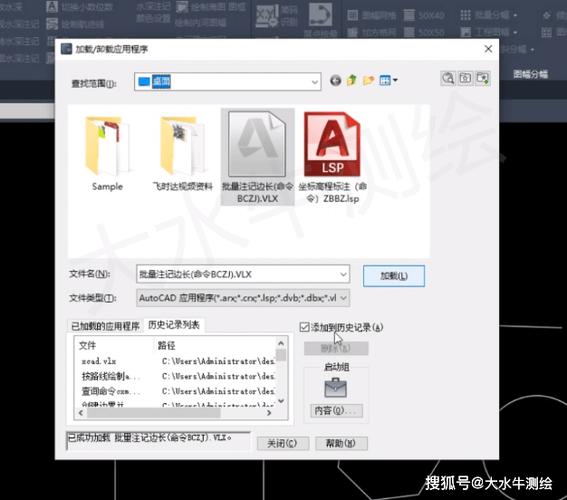Click history list scrollbar up arrow
Viewport: 567px width, 500px height.
(x=281, y=343)
